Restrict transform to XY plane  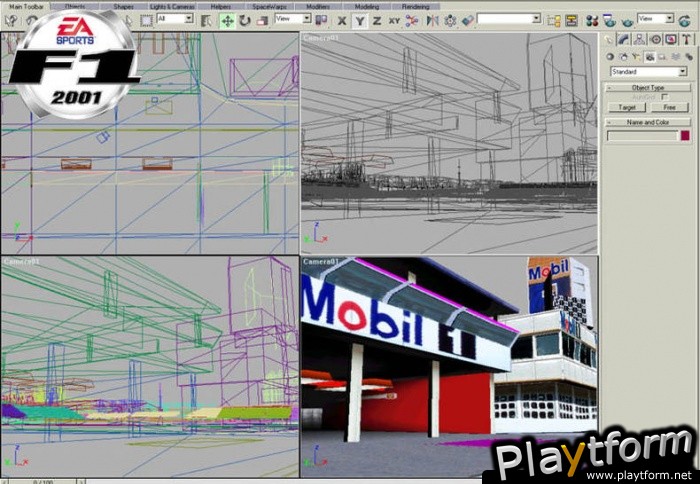394,21
